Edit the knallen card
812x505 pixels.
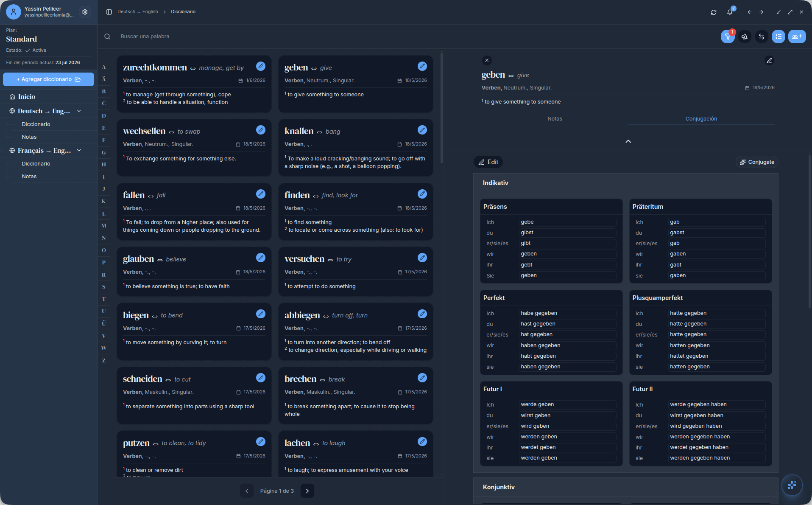point(422,130)
